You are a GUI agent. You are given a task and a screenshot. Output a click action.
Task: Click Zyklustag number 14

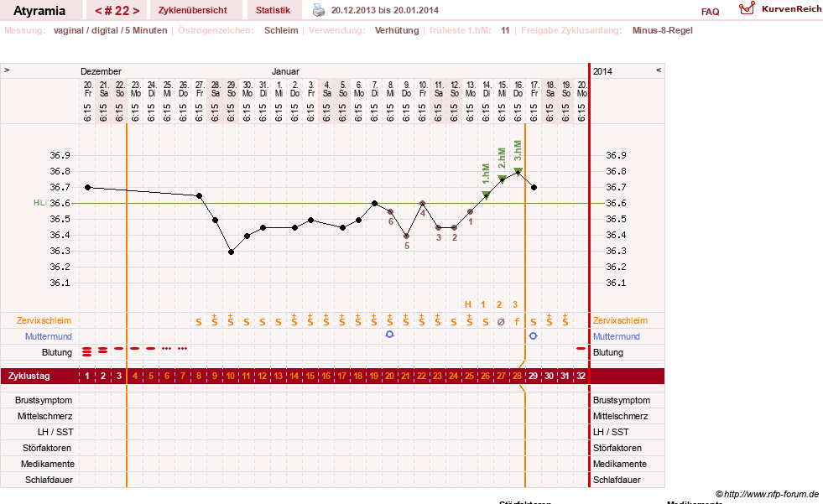click(294, 376)
